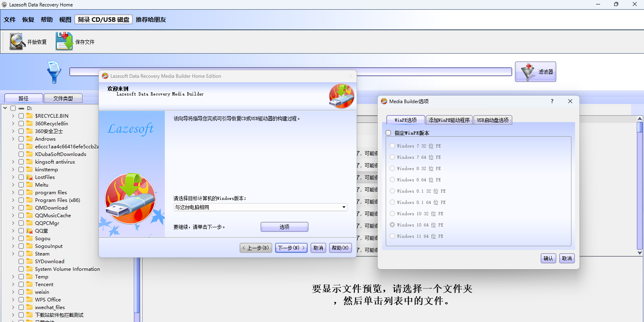This screenshot has width=644, height=322.
Task: Select Windows 11 64 位 PE radio
Action: (x=392, y=236)
